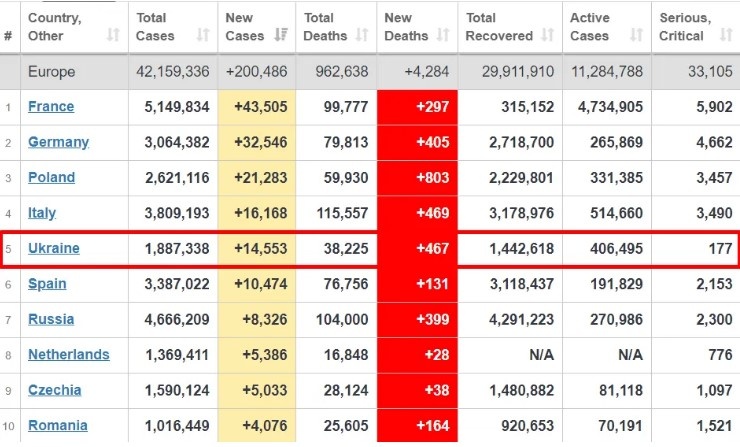Select France new deaths +297 cell
This screenshot has width=740, height=447.
(x=417, y=107)
